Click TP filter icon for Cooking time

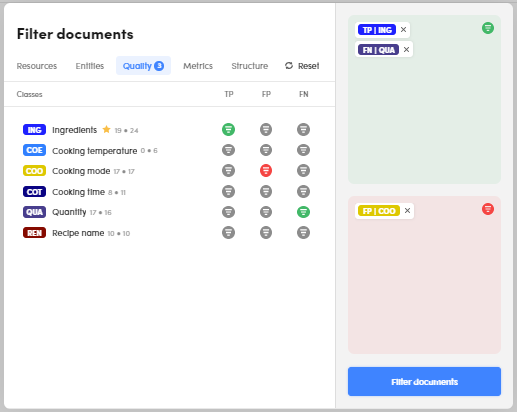click(x=228, y=191)
